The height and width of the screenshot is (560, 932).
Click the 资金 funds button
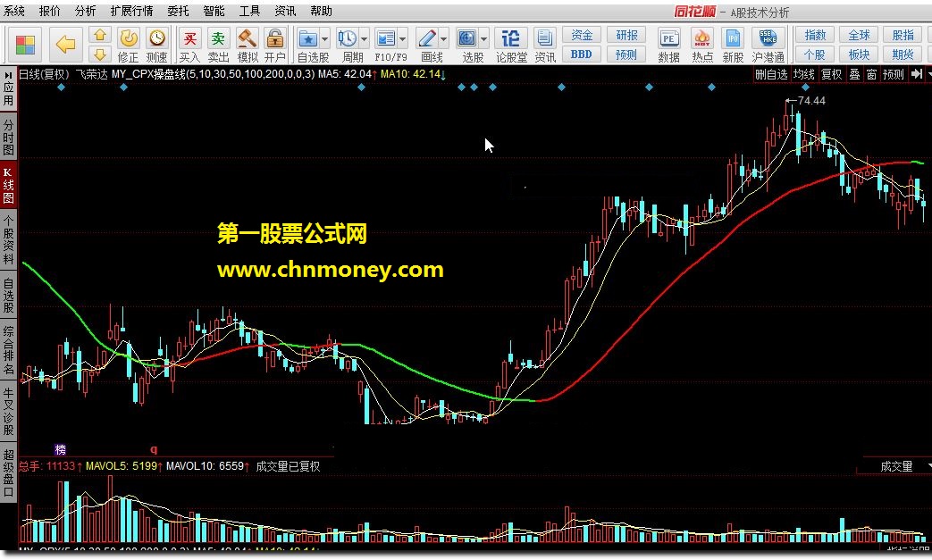(x=582, y=35)
